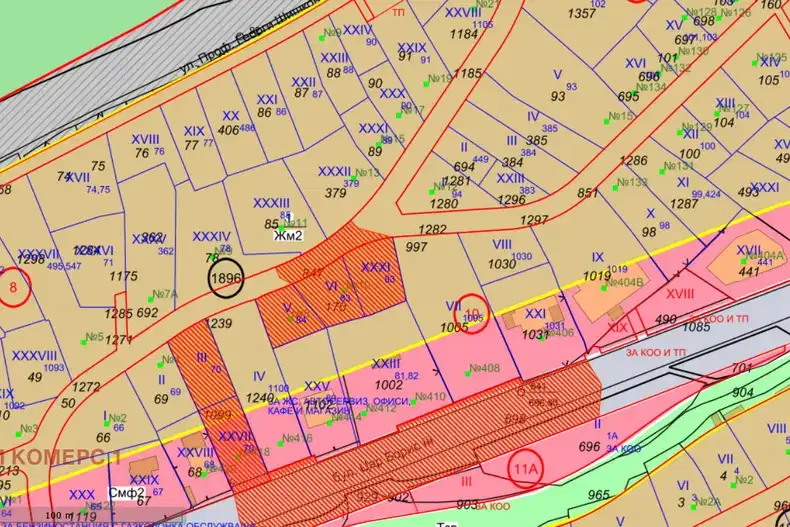Click the red circled block number 10
The width and height of the screenshot is (790, 527).
point(472,313)
